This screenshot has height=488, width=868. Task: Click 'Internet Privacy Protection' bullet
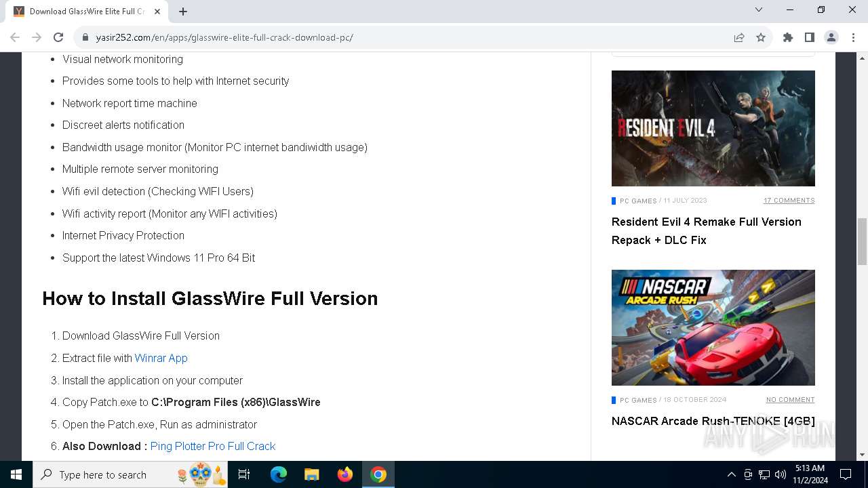[x=123, y=235]
